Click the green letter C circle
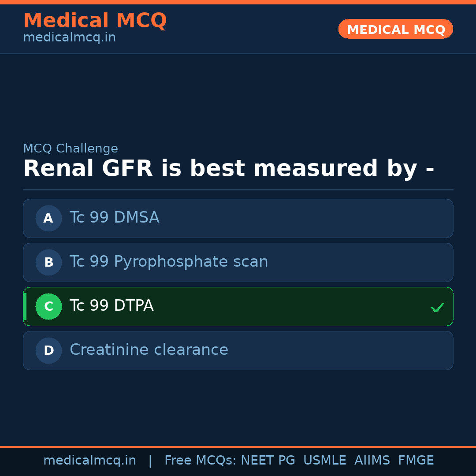Image resolution: width=476 pixels, height=476 pixels. 48,306
